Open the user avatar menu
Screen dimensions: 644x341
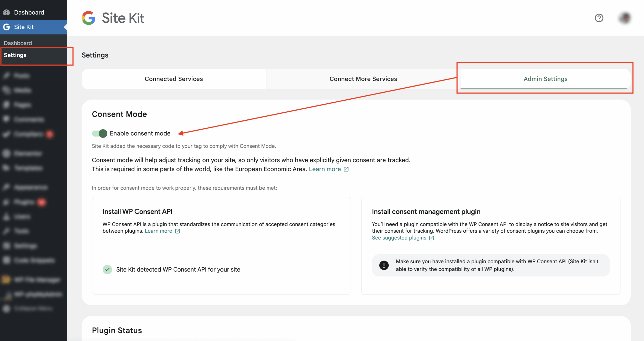(625, 18)
